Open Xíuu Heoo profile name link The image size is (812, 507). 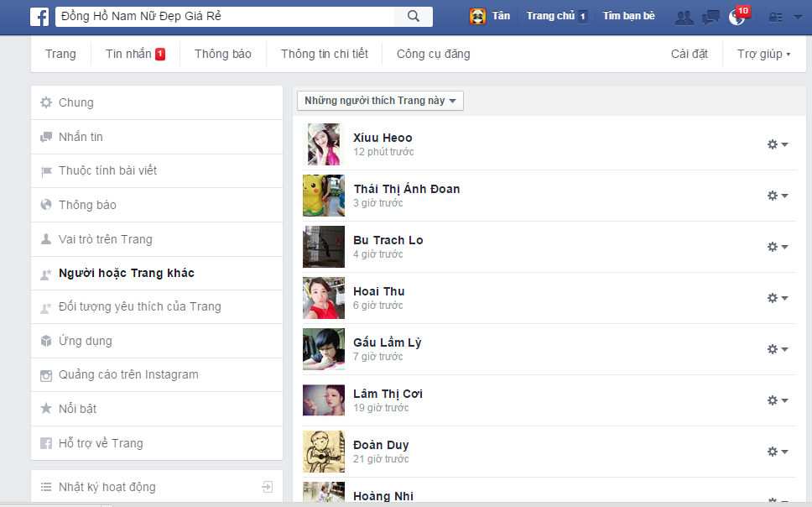coord(383,138)
